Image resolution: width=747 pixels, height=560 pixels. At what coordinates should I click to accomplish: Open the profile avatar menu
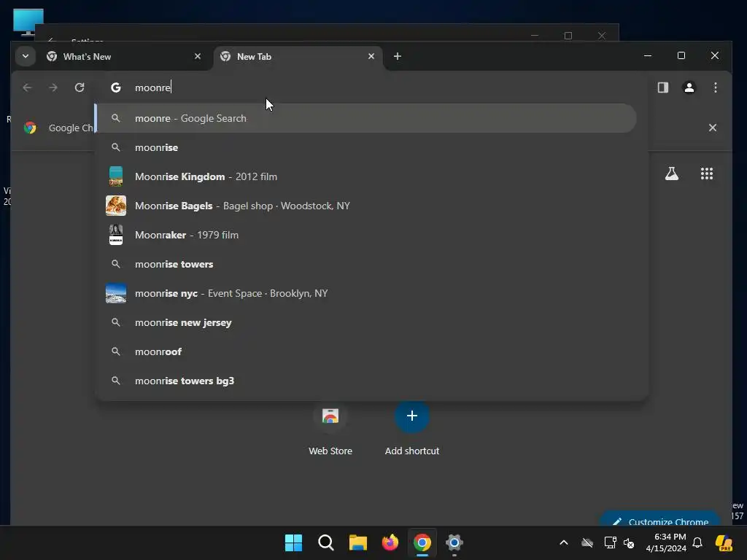click(x=689, y=87)
